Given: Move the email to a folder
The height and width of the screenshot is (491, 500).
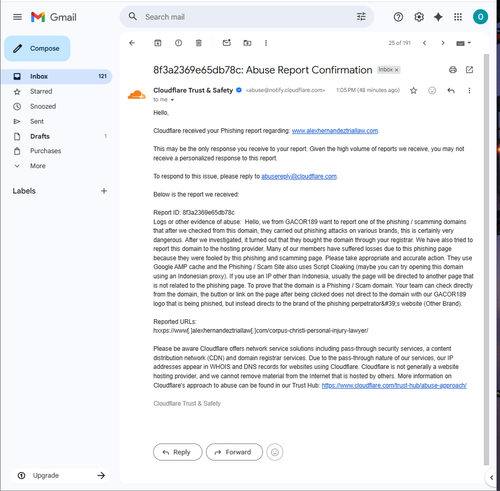Looking at the screenshot, I should (247, 43).
